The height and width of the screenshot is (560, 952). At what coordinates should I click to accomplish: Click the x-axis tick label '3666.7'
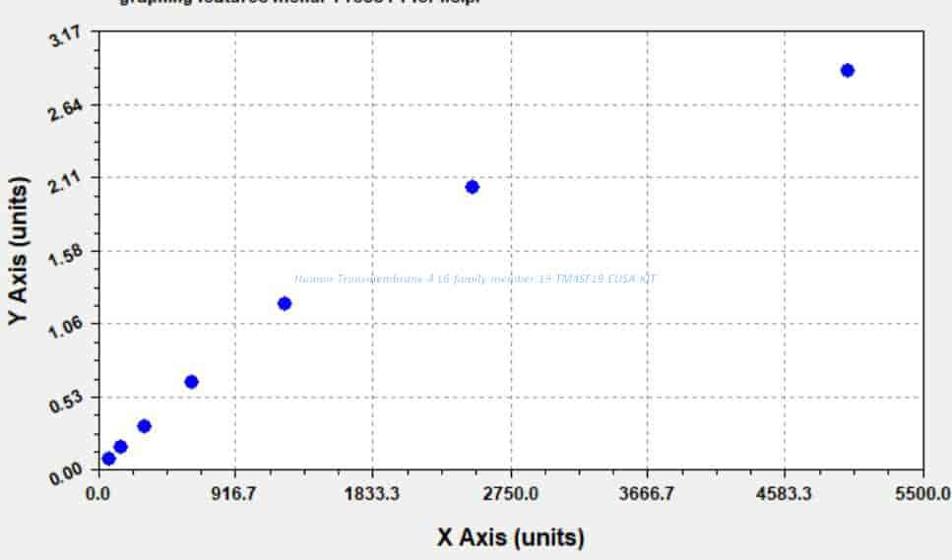tap(647, 494)
